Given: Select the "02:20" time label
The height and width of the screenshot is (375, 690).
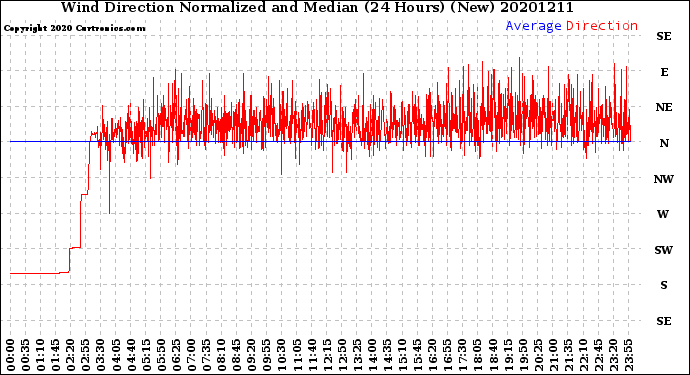Looking at the screenshot, I should [x=71, y=355].
